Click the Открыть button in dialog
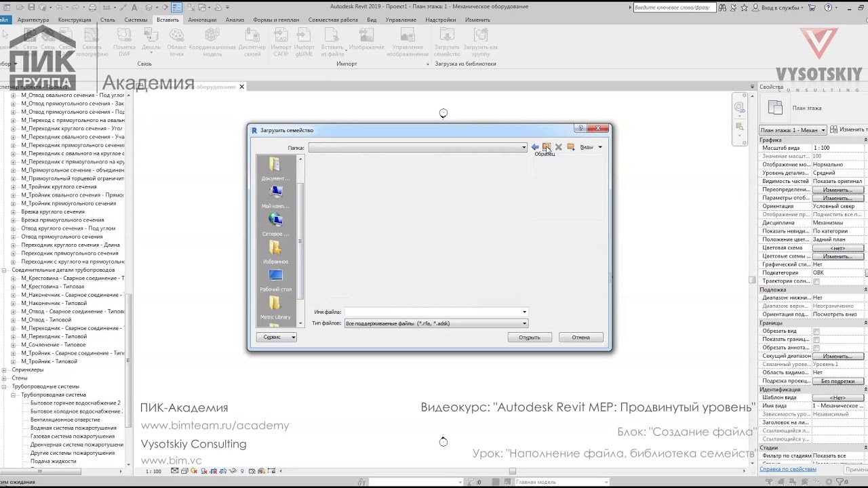This screenshot has width=868, height=488. click(530, 338)
